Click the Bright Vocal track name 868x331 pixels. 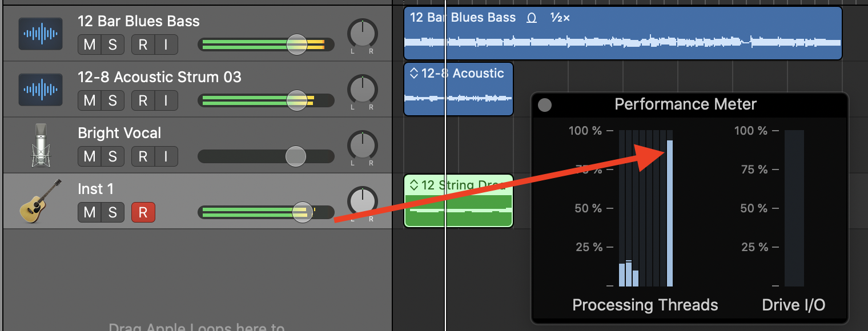(119, 133)
